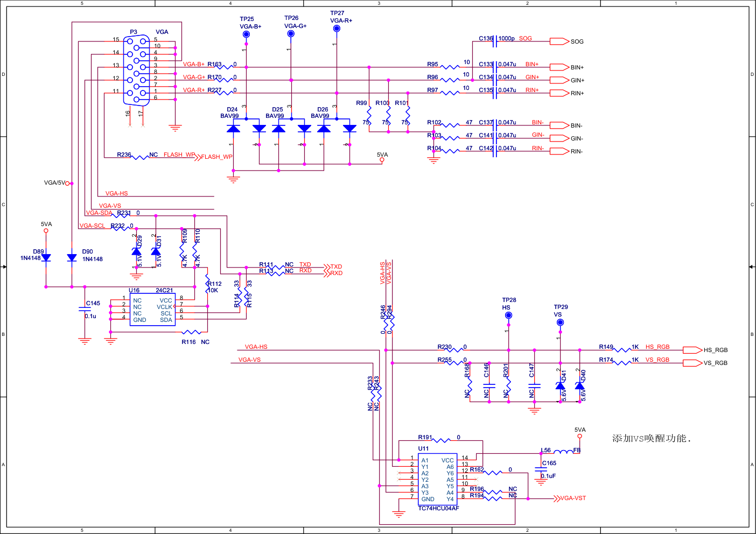
Task: Select the R227 resistor designator text
Action: 214,90
